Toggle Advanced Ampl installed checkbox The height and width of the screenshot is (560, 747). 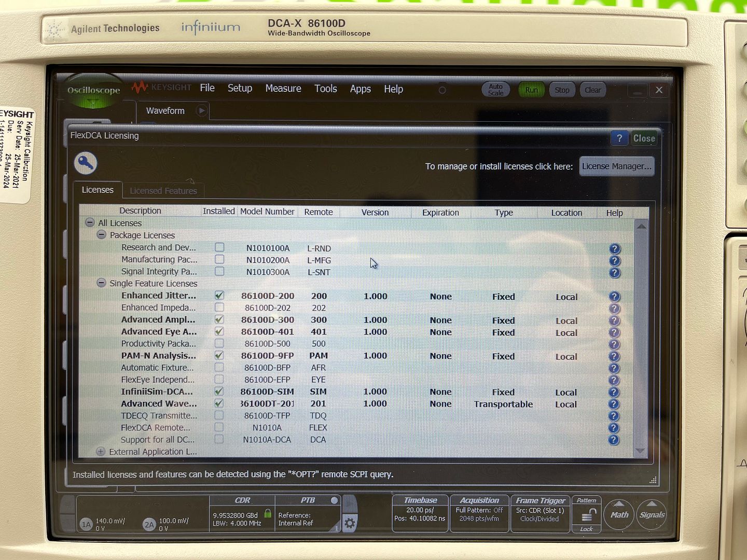[x=219, y=319]
